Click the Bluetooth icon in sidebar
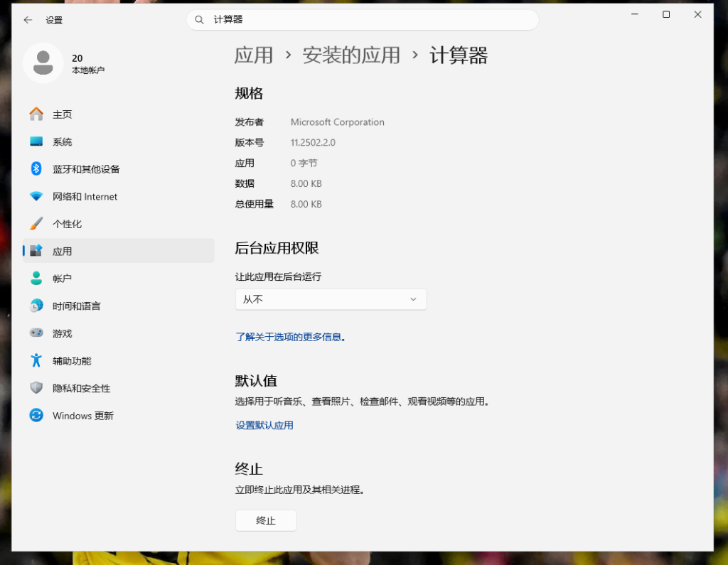The image size is (728, 565). (36, 168)
